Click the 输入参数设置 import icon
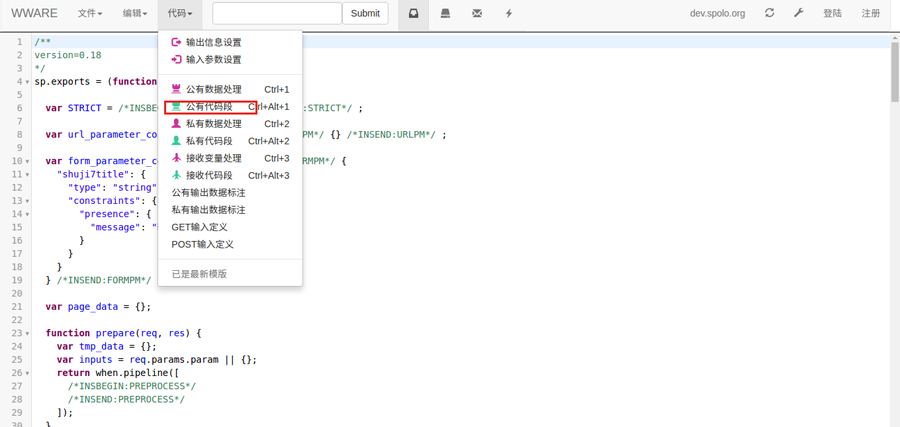This screenshot has width=900, height=427. click(177, 59)
